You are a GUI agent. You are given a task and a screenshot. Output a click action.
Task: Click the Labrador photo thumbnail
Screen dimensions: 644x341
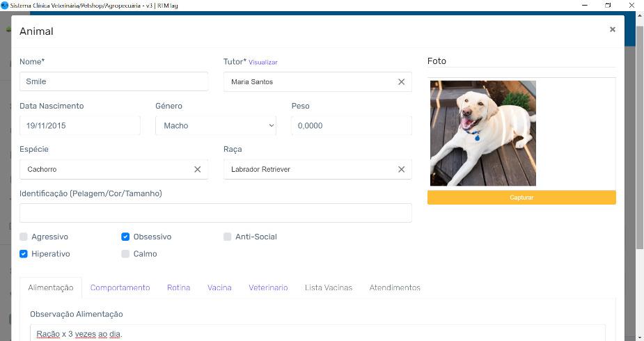click(x=482, y=133)
